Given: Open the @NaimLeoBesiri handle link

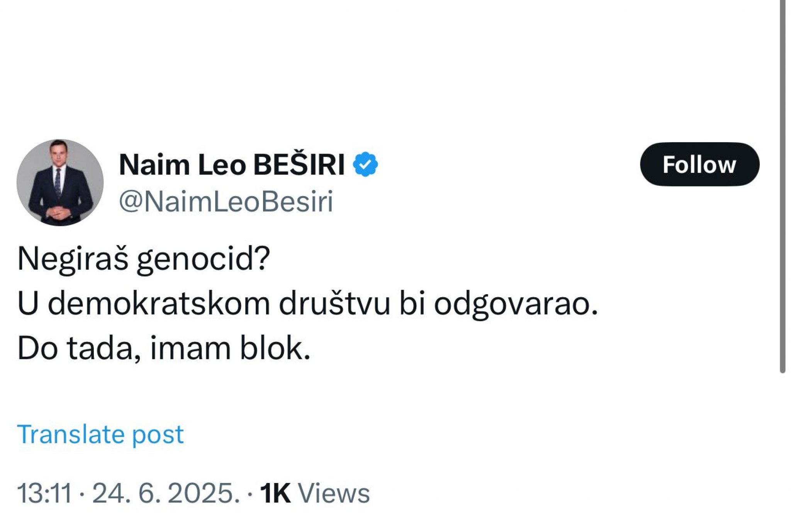Looking at the screenshot, I should [226, 202].
